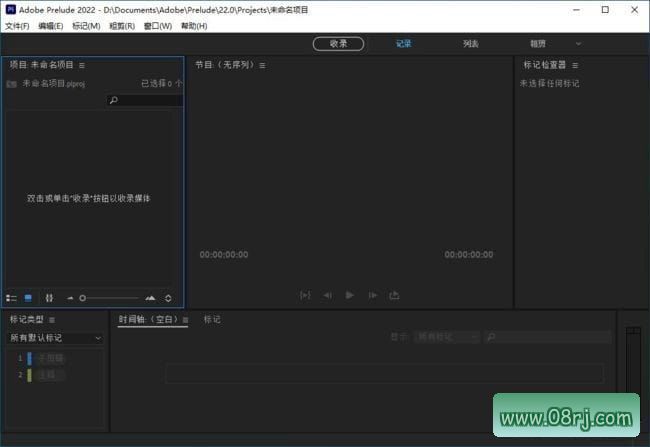Open the 项目 panel menu icon
Image resolution: width=650 pixels, height=447 pixels.
click(82, 66)
